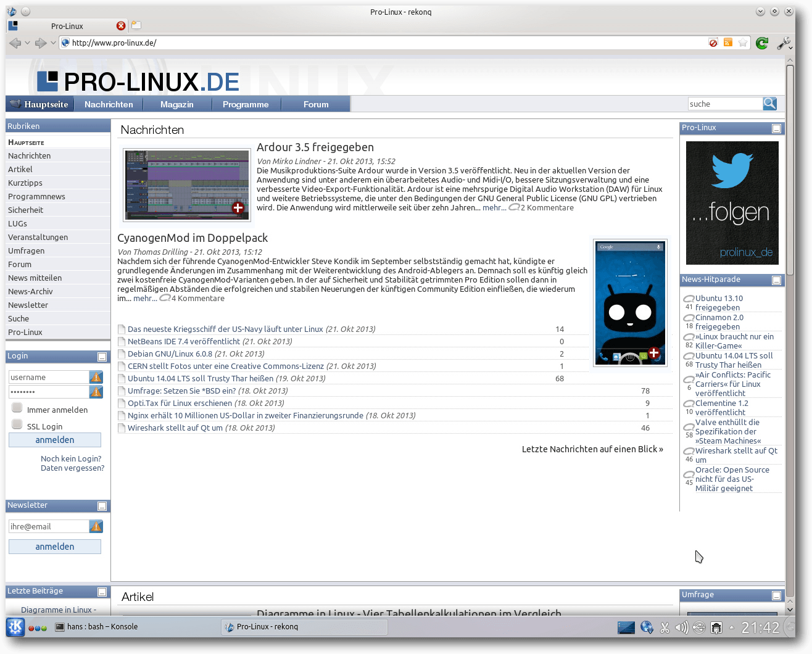This screenshot has height=654, width=812.
Task: Switch to the hans : bash – Konsole task
Action: [96, 627]
